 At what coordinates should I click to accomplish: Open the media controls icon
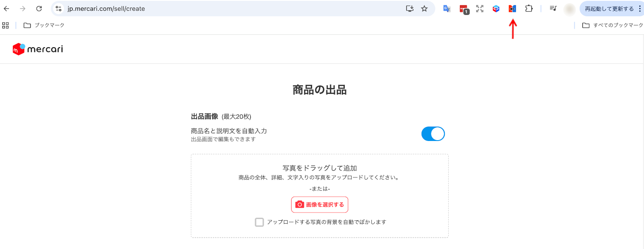553,9
